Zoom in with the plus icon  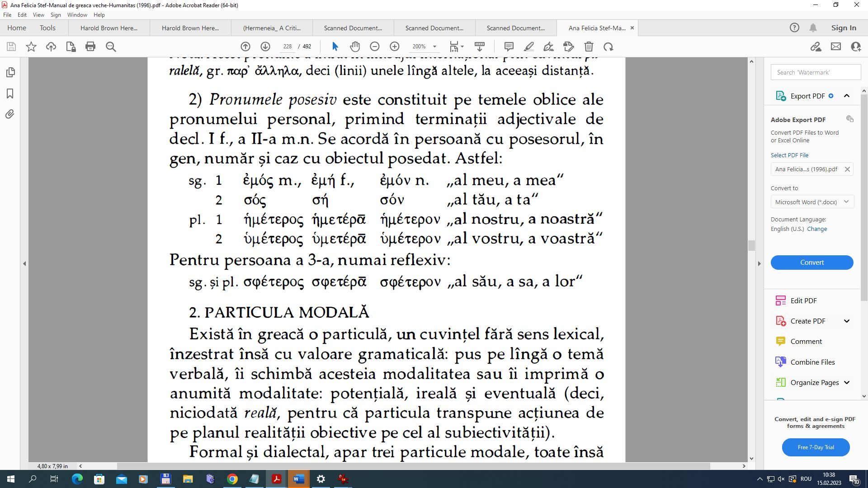(x=395, y=47)
